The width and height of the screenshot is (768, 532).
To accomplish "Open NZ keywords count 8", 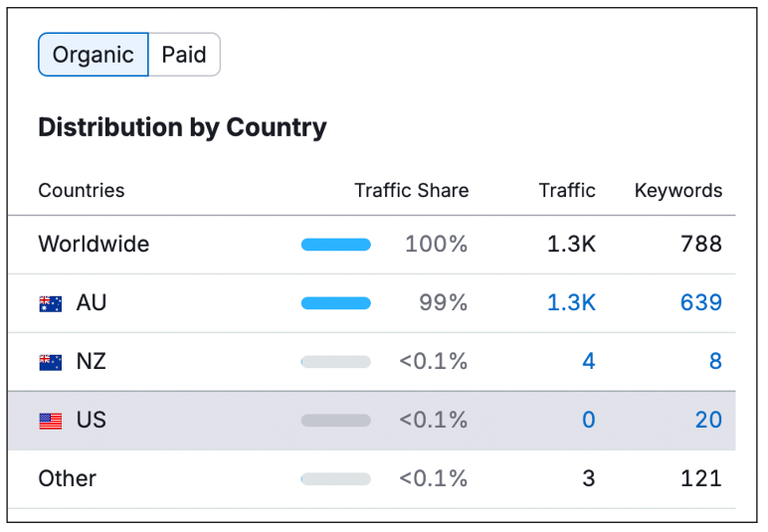I will [x=714, y=361].
